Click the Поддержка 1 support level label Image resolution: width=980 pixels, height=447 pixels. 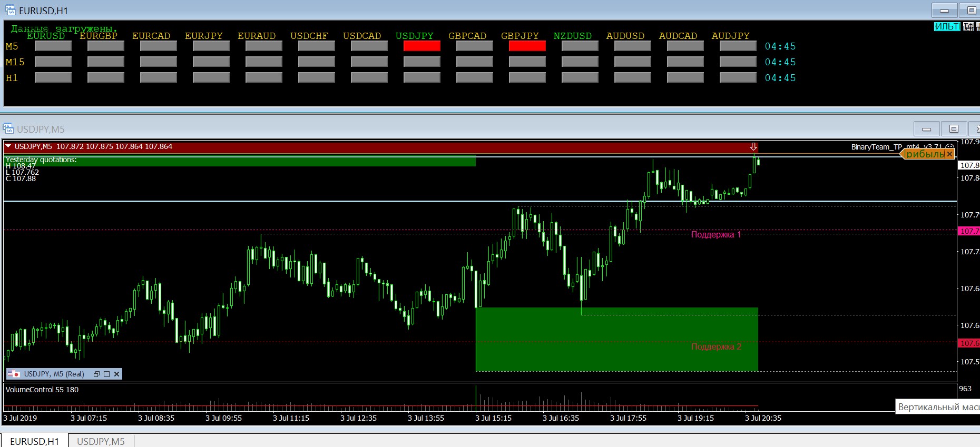716,235
